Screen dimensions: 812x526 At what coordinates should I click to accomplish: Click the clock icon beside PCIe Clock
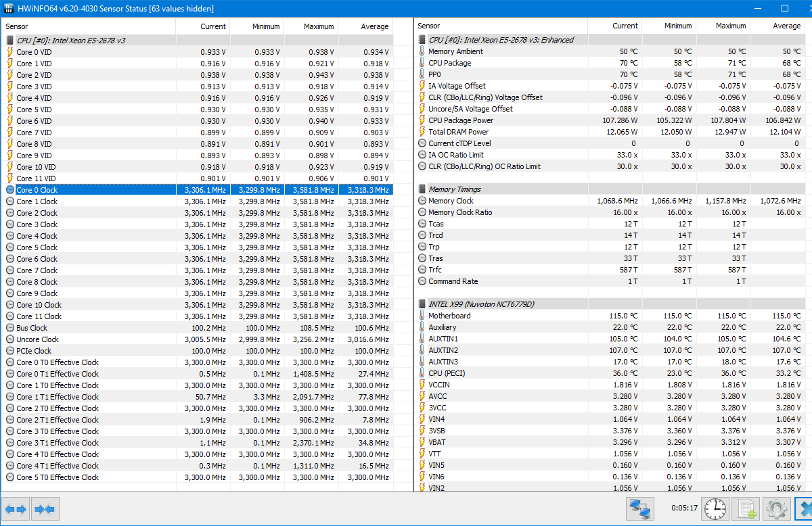(x=10, y=351)
